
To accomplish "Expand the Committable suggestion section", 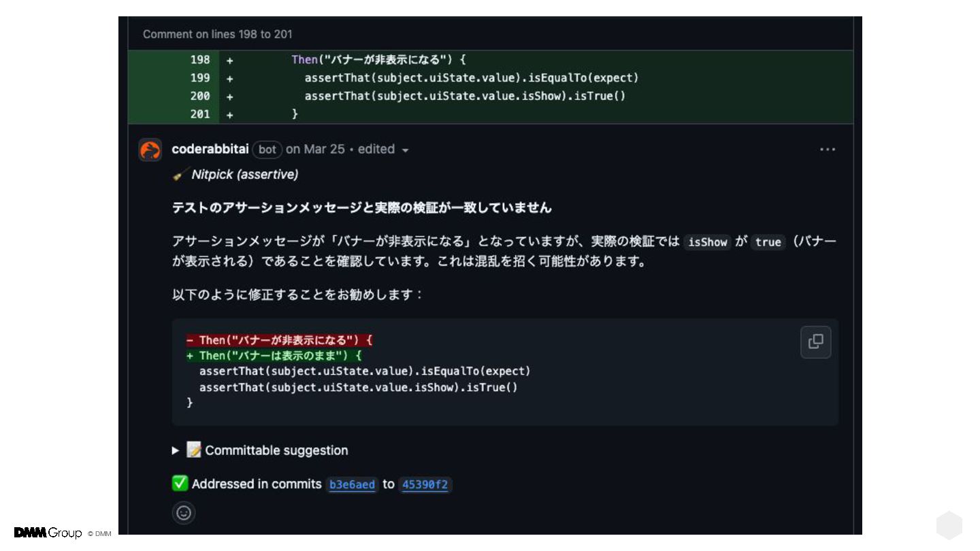I will coord(176,450).
